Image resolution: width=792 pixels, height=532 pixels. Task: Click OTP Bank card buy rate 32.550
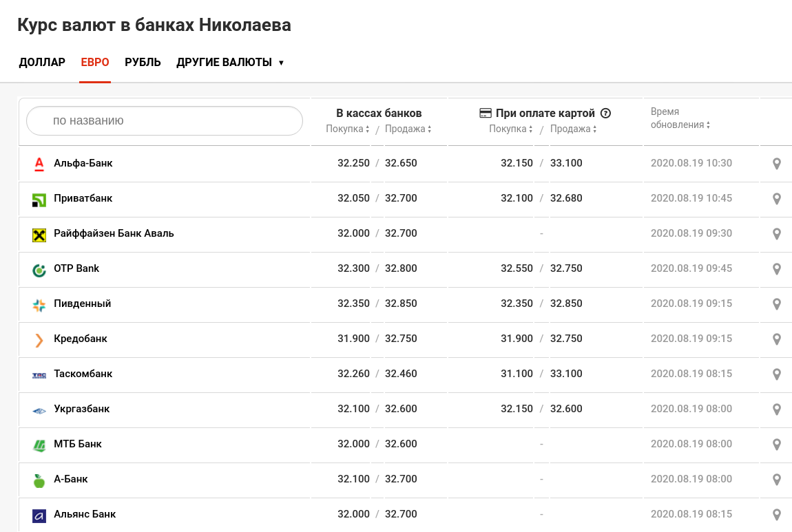[x=517, y=268]
